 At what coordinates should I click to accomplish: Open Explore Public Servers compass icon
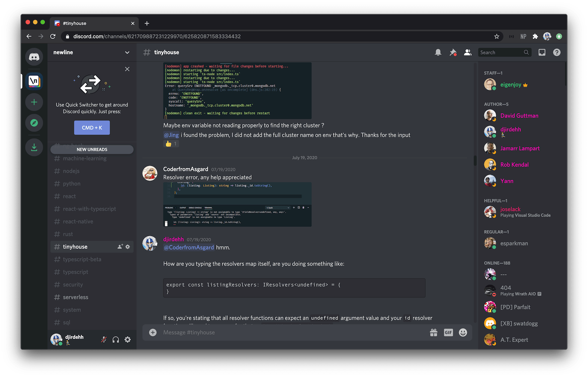tap(34, 123)
